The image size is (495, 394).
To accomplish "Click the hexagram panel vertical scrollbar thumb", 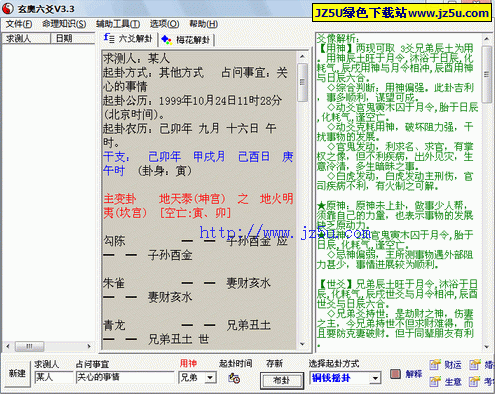I will tap(302, 83).
